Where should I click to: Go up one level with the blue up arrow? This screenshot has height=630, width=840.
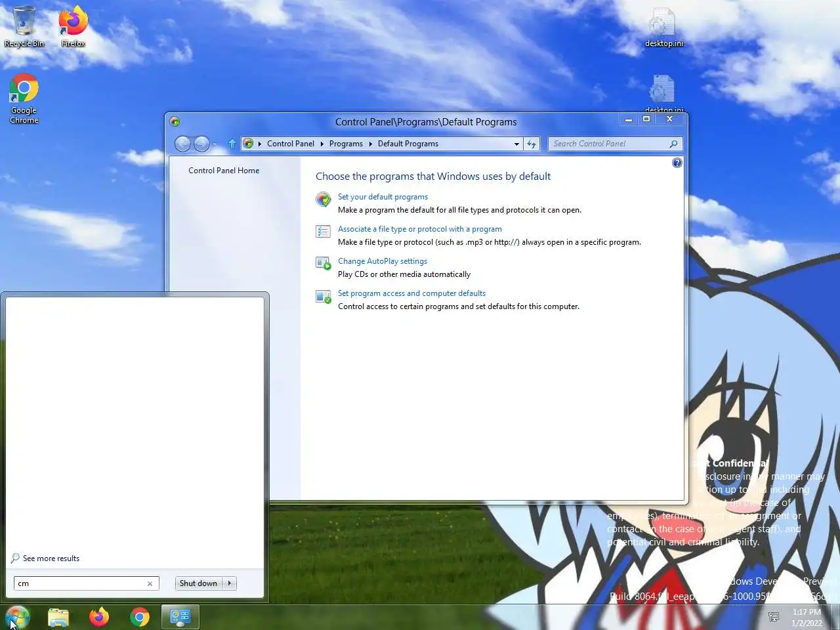[232, 144]
